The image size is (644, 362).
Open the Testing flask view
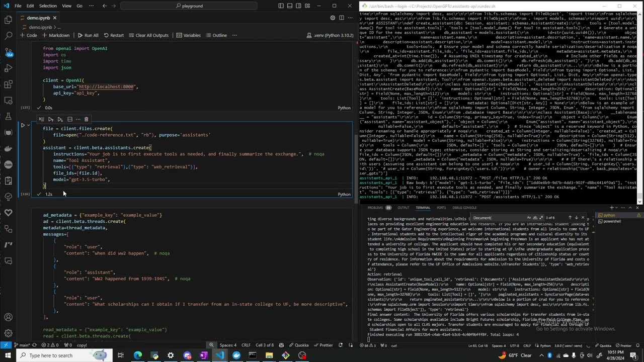(x=8, y=117)
